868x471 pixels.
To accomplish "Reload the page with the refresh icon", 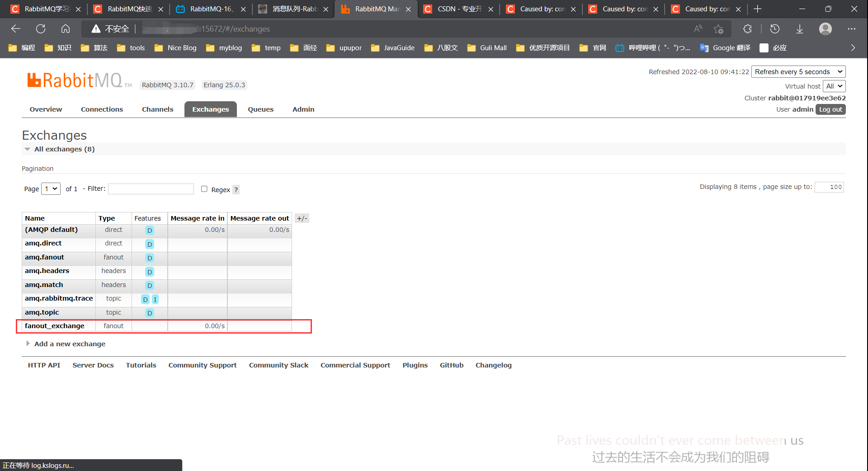I will (41, 29).
